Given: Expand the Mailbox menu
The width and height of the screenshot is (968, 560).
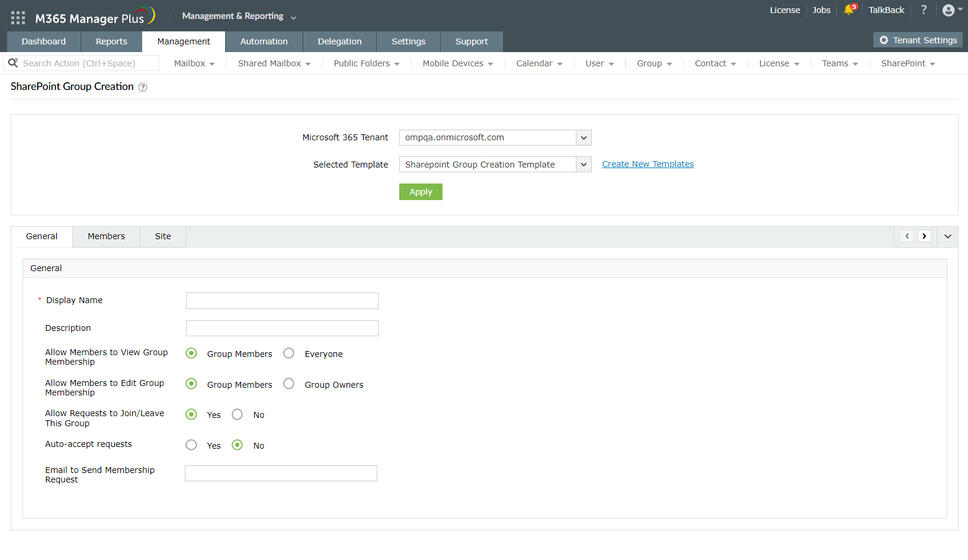Looking at the screenshot, I should click(x=194, y=63).
